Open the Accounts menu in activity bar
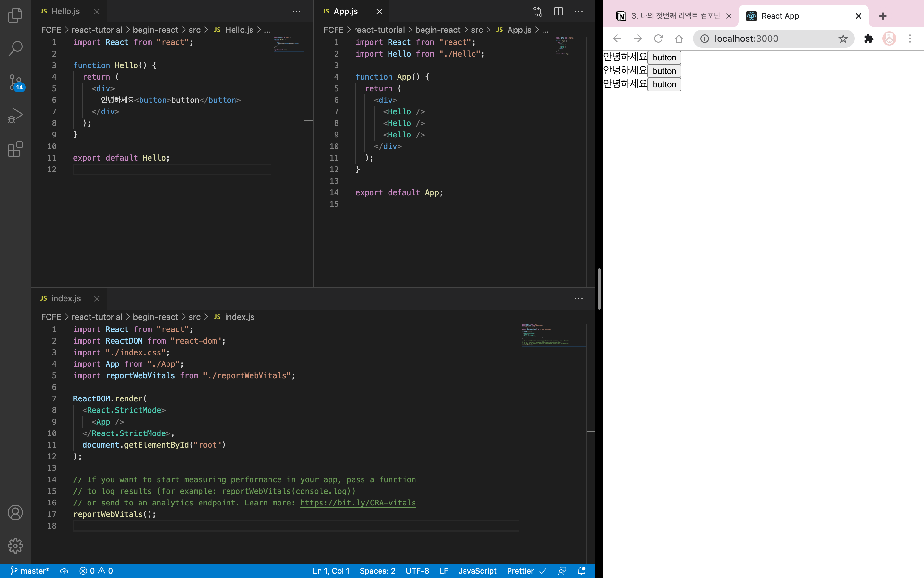The height and width of the screenshot is (578, 924). point(15,512)
